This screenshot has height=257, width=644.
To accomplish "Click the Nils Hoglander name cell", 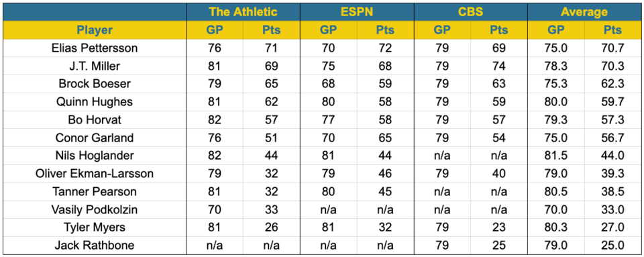I will tap(95, 156).
